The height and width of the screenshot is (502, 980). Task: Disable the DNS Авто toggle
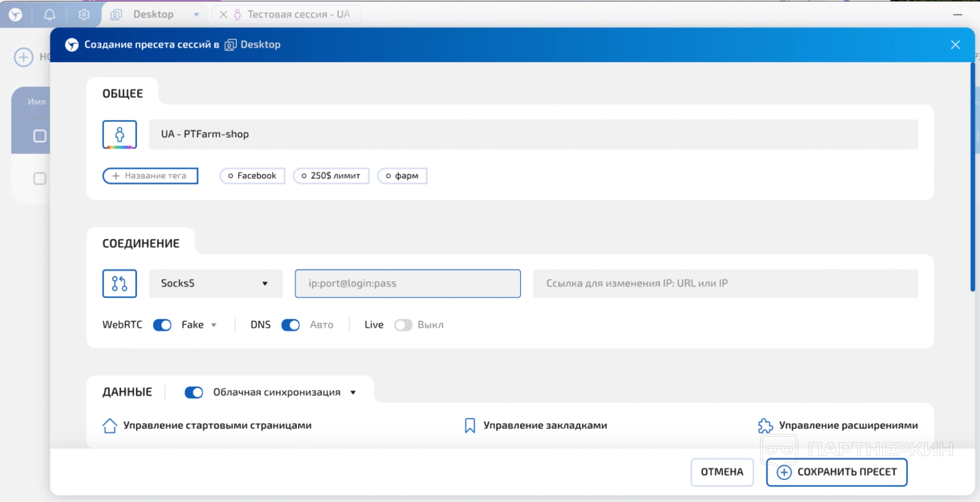pyautogui.click(x=290, y=325)
